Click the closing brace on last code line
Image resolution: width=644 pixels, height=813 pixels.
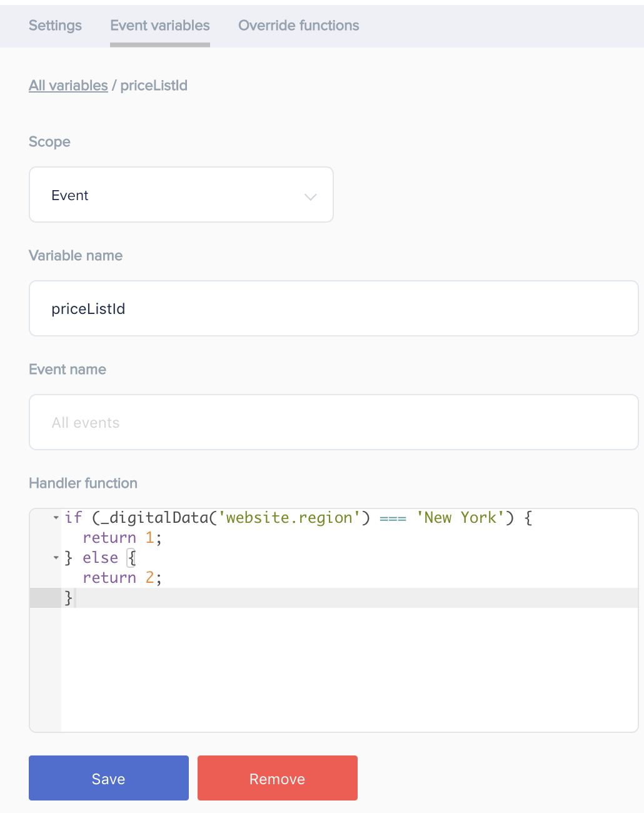tap(69, 598)
